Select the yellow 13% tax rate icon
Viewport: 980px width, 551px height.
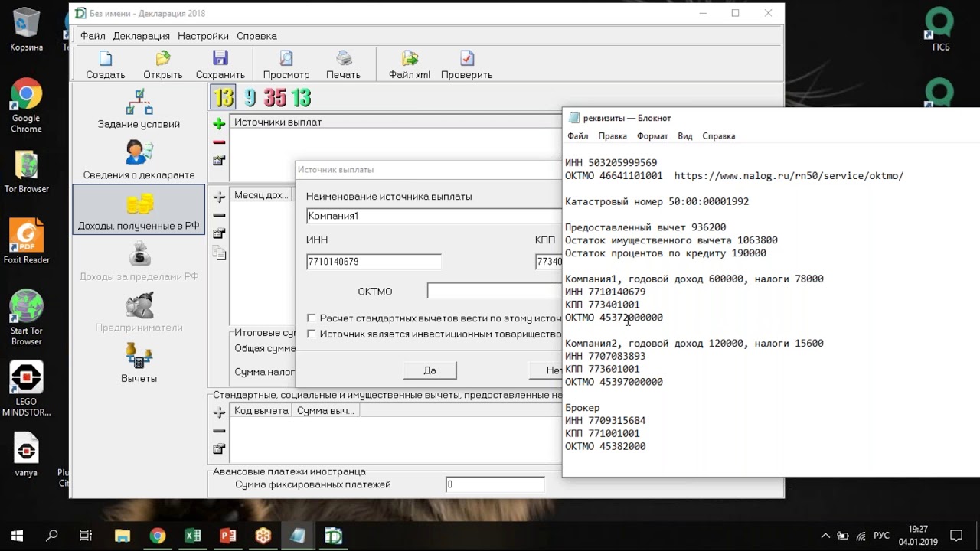[x=224, y=98]
